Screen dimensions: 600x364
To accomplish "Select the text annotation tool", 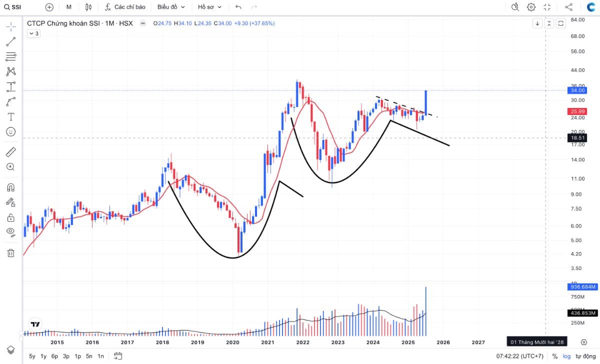I will coord(10,116).
